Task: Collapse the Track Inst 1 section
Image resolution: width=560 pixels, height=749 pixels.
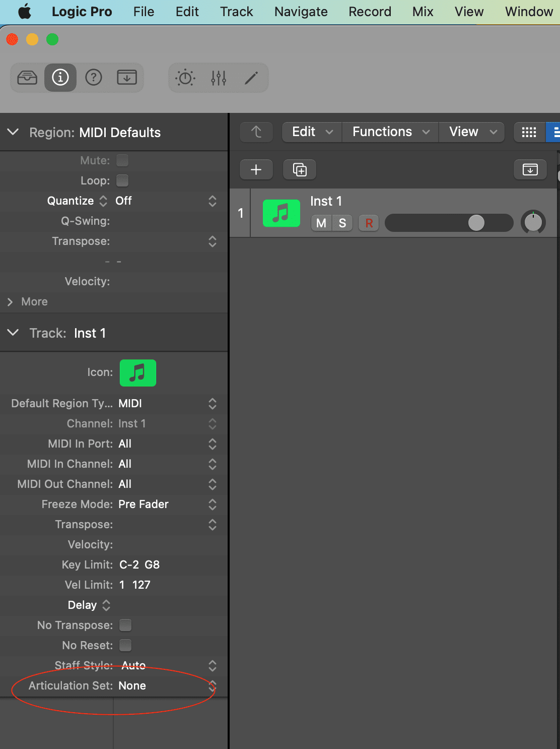Action: click(x=13, y=333)
